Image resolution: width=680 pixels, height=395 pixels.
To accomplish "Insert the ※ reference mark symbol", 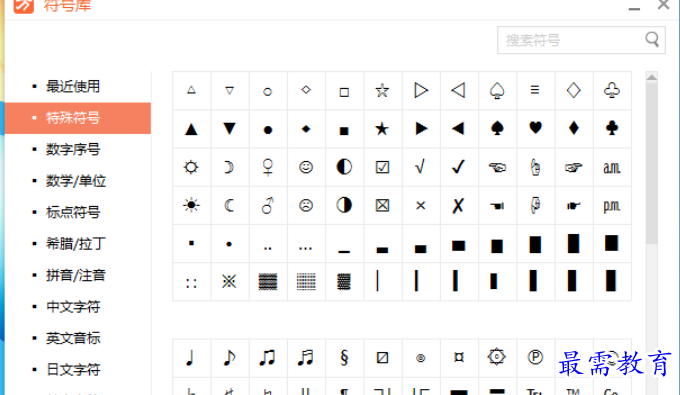I will click(x=229, y=282).
